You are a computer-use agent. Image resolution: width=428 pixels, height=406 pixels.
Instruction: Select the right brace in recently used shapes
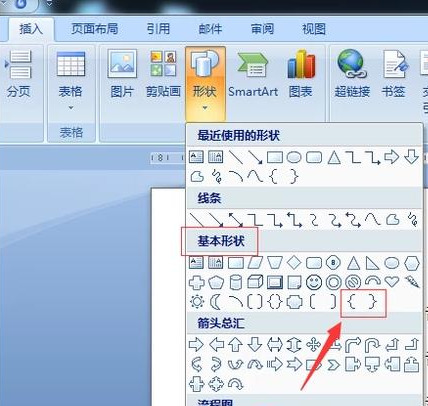click(x=294, y=176)
